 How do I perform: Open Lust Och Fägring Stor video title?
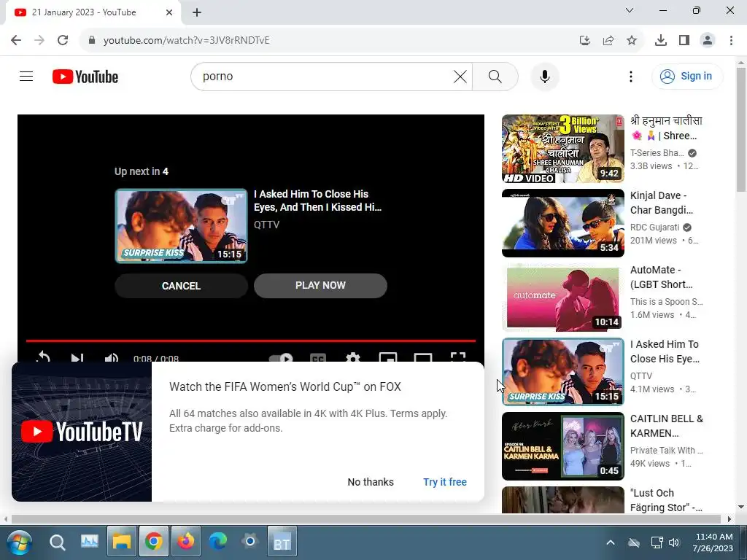click(x=666, y=500)
